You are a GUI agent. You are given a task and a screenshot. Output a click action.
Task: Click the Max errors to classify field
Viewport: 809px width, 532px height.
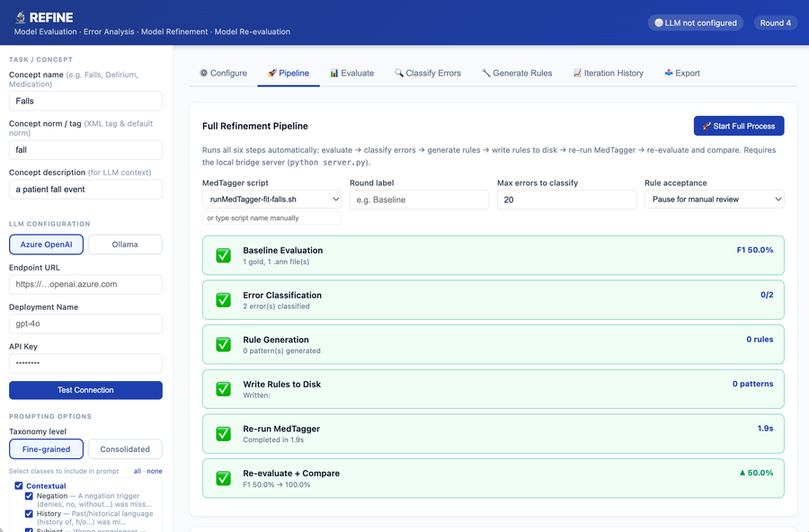tap(566, 199)
